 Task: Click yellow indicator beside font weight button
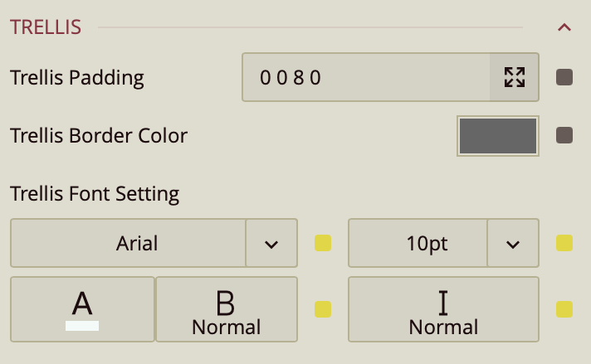point(323,309)
